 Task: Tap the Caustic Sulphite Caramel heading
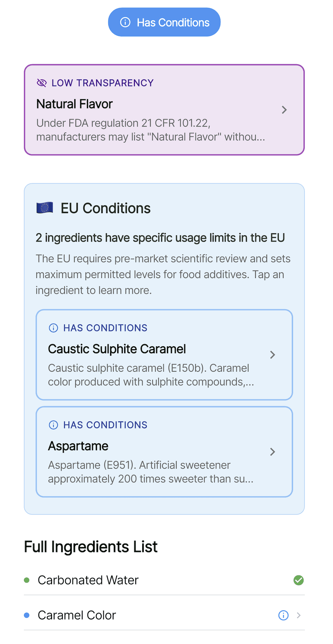coord(117,349)
